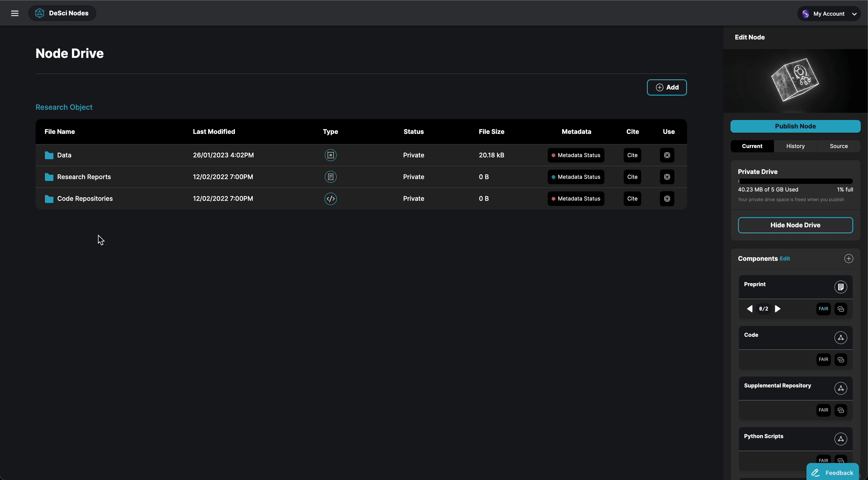Image resolution: width=868 pixels, height=480 pixels.
Task: Toggle Metadata Status for Research Reports
Action: [x=575, y=177]
